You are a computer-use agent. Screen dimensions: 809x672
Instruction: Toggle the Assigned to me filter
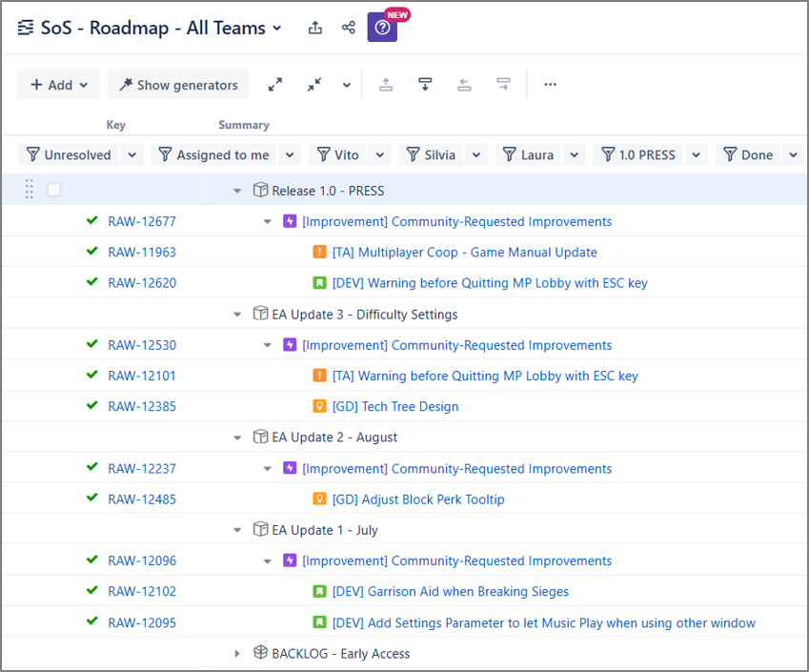(x=213, y=154)
